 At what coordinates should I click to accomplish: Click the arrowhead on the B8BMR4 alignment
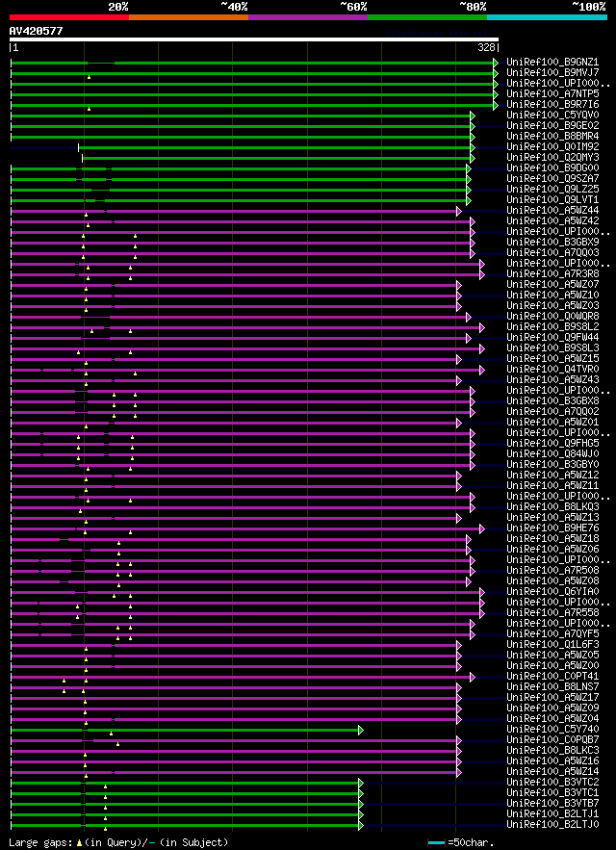point(473,137)
